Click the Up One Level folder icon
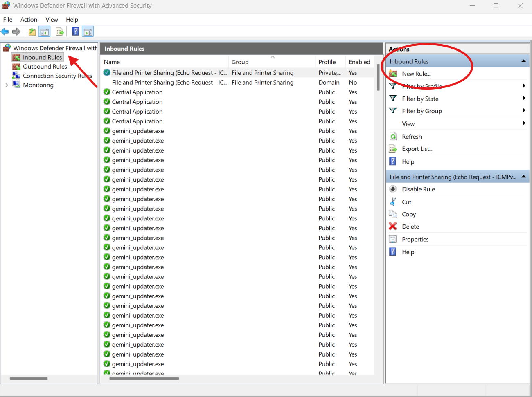Viewport: 532px width, 397px height. coord(32,31)
